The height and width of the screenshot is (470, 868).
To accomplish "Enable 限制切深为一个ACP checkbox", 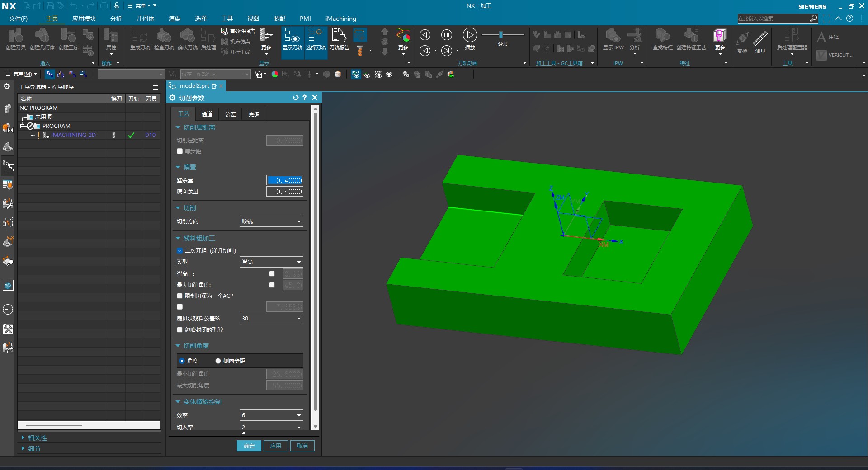I will coord(179,296).
